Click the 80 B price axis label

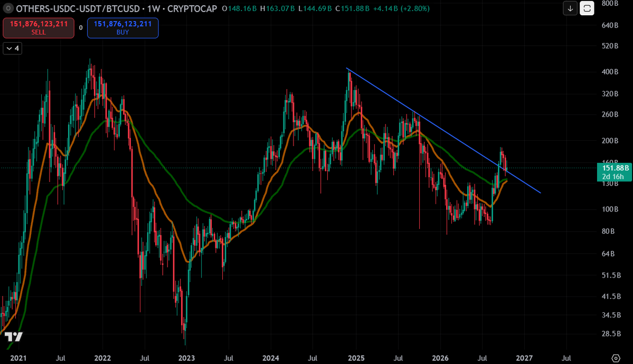tap(608, 231)
